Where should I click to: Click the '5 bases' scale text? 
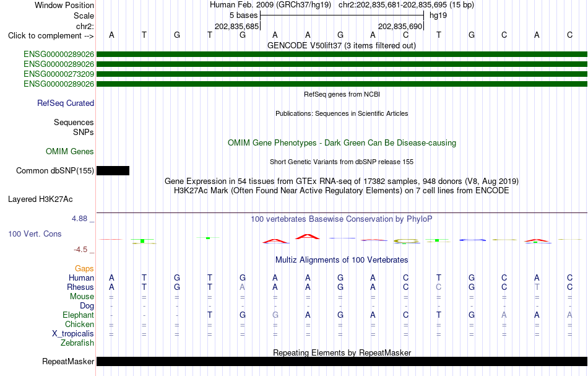click(244, 15)
